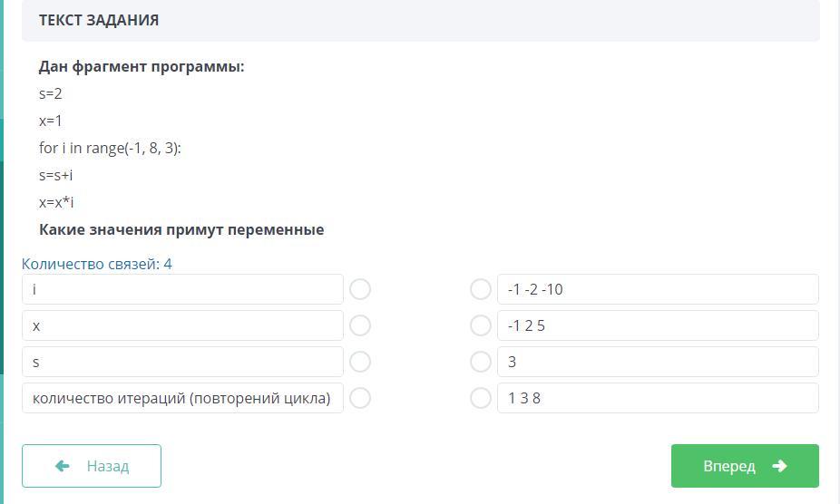Viewport: 840px width, 504px height.
Task: Click the variable s box
Action: pos(182,362)
